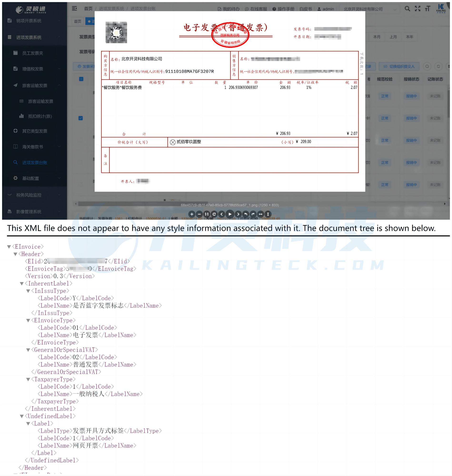The height and width of the screenshot is (476, 452).
Task: Click the round search icon button above table
Action: point(427,66)
